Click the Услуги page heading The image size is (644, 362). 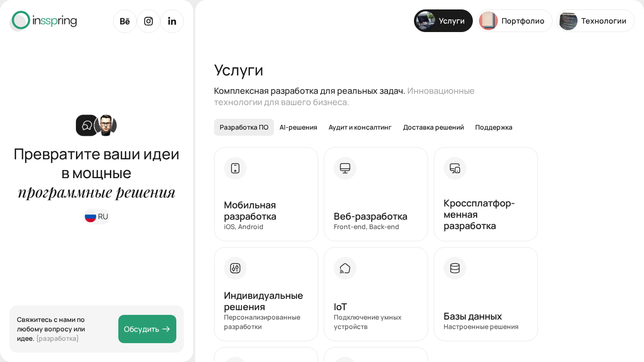(x=239, y=70)
